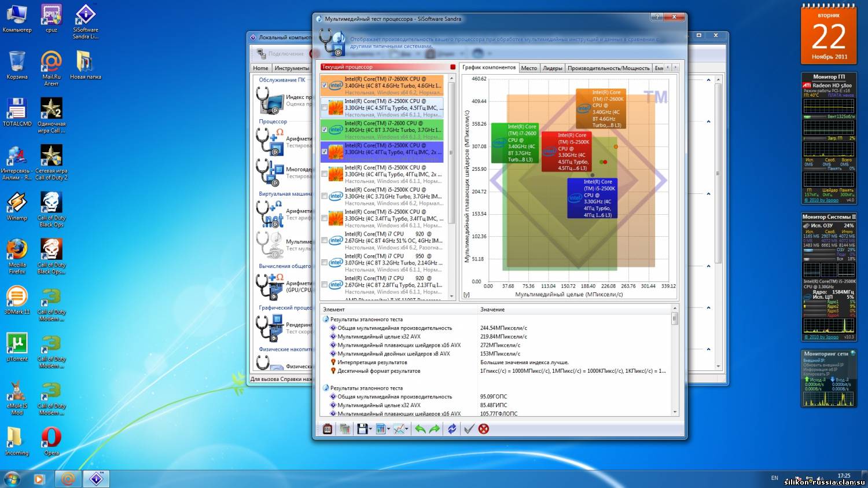The width and height of the screenshot is (868, 488).
Task: Collapse Обслуживание ПК section chevron in background window
Action: pyautogui.click(x=709, y=80)
